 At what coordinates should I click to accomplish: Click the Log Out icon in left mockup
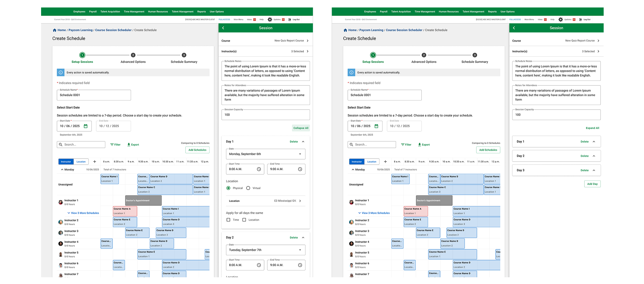(x=290, y=19)
